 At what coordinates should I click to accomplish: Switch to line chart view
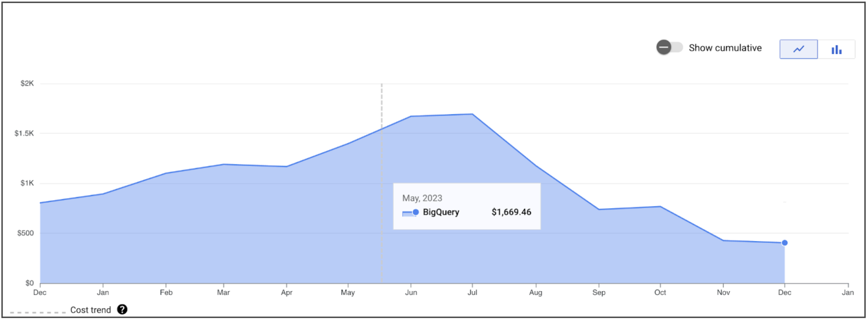point(798,49)
